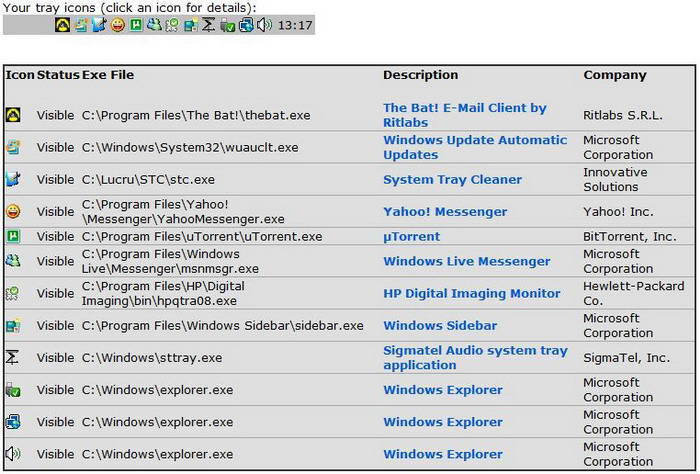Image resolution: width=700 pixels, height=474 pixels.
Task: Open the green uTorrent icon in the tray strip
Action: point(136,25)
